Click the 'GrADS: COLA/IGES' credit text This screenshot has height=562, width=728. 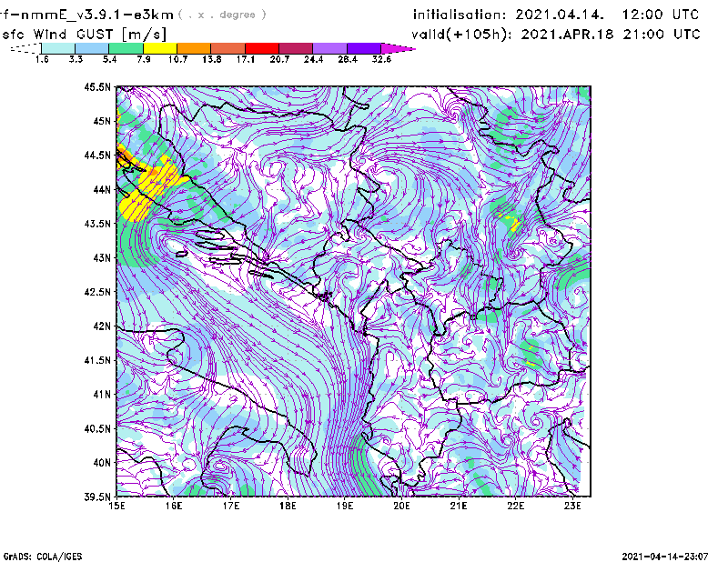pos(43,557)
